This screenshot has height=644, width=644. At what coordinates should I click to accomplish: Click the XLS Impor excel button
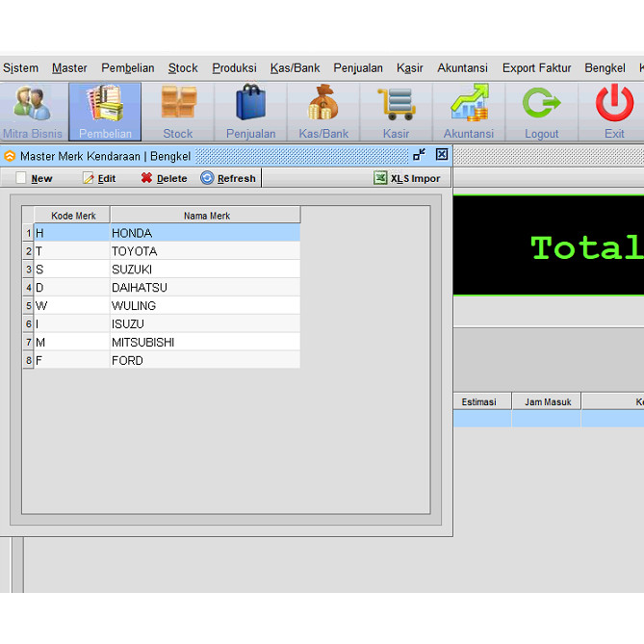point(406,178)
